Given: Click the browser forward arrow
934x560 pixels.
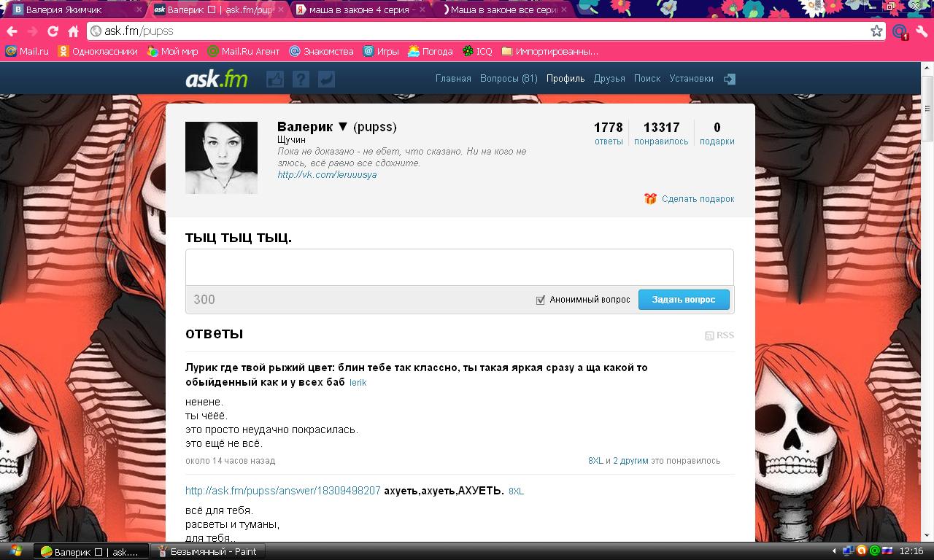Looking at the screenshot, I should point(32,31).
